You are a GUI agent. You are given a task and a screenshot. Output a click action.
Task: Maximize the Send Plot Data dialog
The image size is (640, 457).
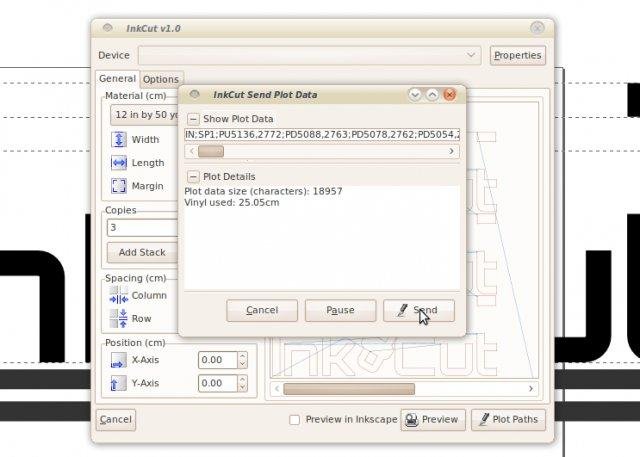tap(432, 95)
